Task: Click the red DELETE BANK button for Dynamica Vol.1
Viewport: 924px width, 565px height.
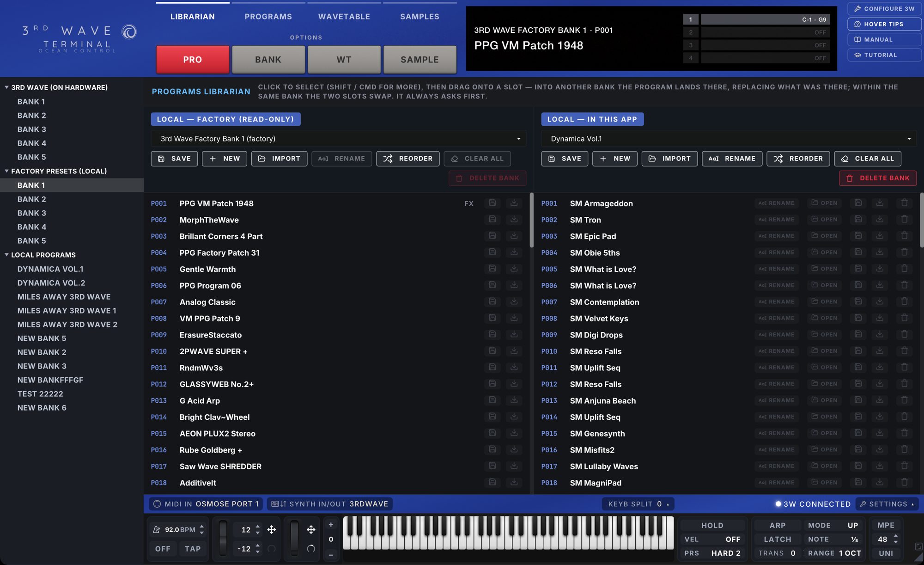Action: coord(878,178)
